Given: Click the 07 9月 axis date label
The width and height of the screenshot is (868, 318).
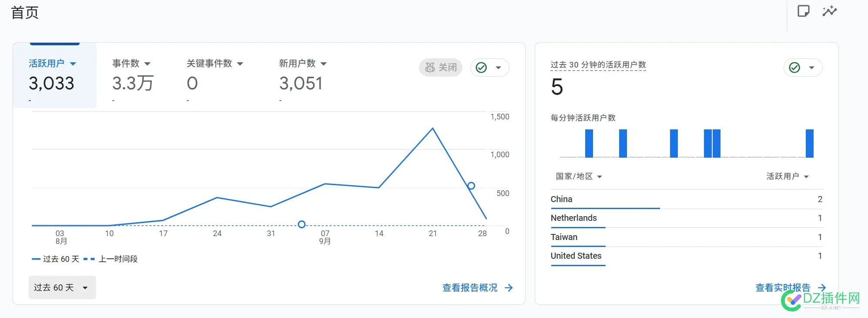Looking at the screenshot, I should (x=325, y=237).
